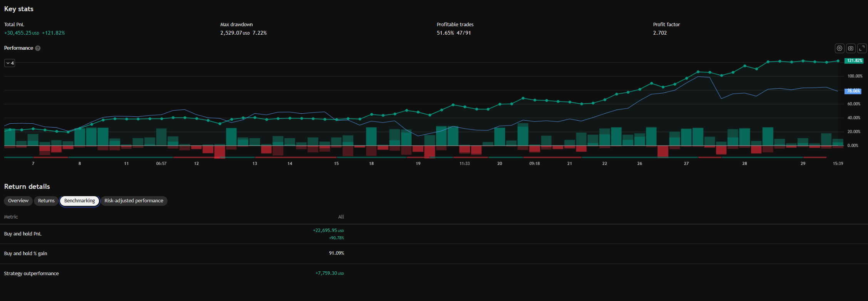Image resolution: width=868 pixels, height=301 pixels.
Task: Select the date label 7 on the axis
Action: [x=33, y=164]
